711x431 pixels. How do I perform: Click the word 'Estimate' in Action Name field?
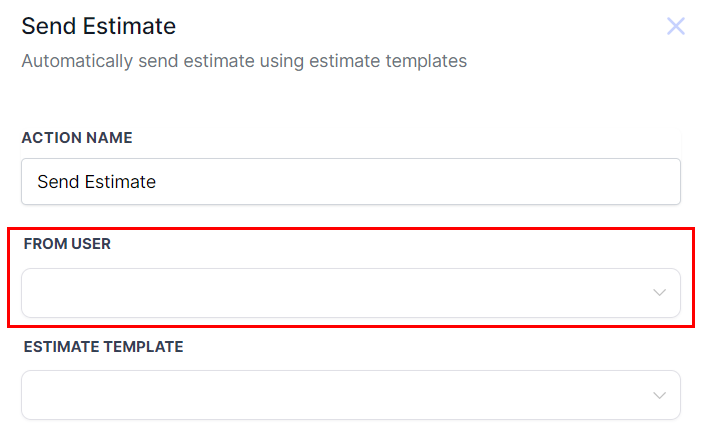(x=120, y=182)
